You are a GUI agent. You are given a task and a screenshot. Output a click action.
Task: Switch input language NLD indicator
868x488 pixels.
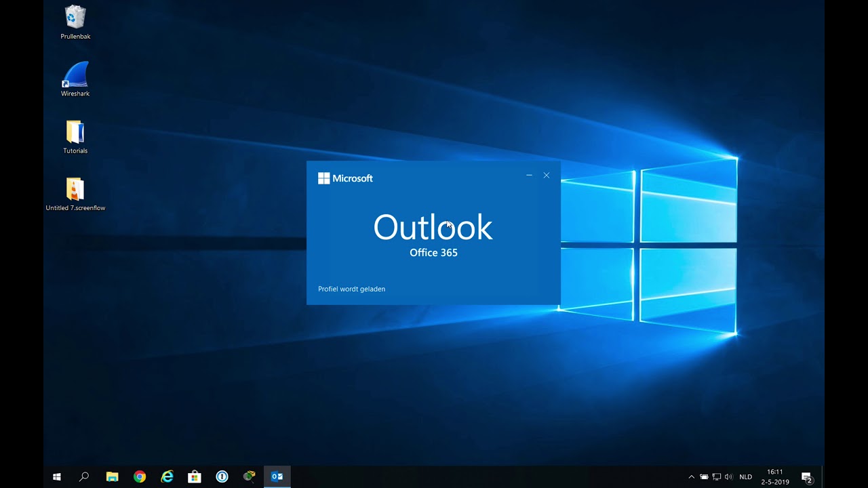click(x=746, y=477)
